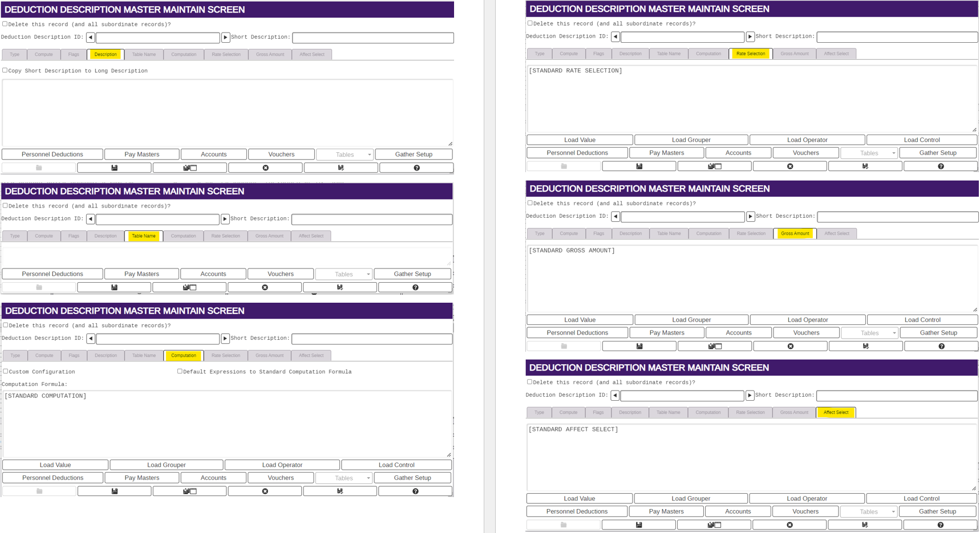Tick 'Delete this record' checkbox in the Computation panel
Viewport: 980px width, 533px height.
pos(5,325)
